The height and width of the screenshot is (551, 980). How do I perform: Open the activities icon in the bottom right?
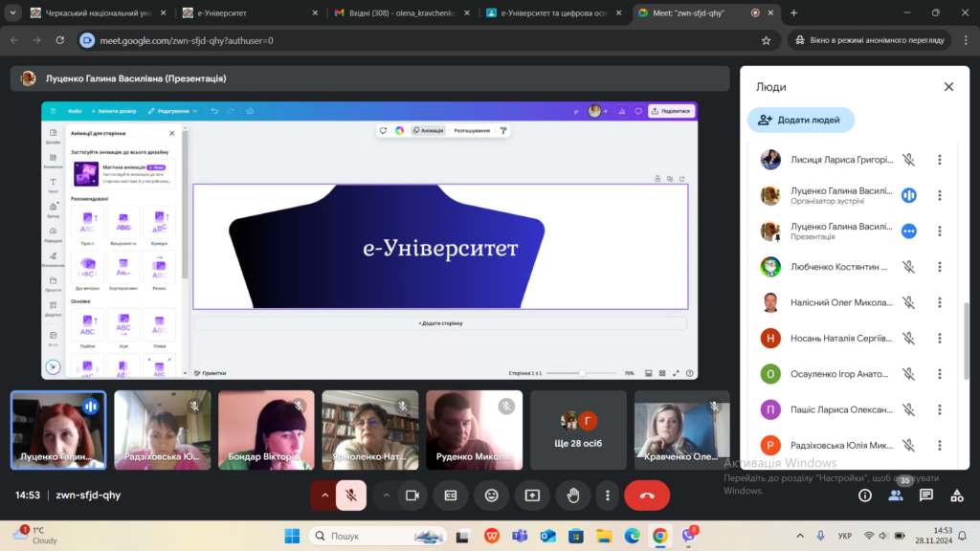(x=956, y=496)
